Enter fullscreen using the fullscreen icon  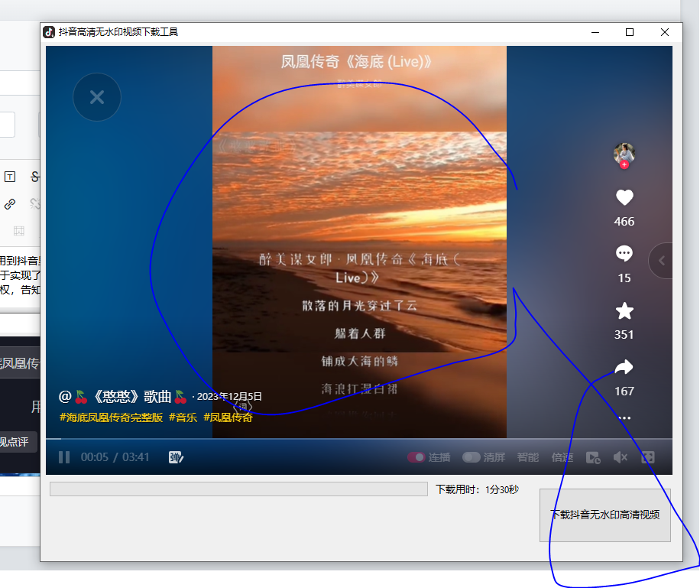click(648, 457)
